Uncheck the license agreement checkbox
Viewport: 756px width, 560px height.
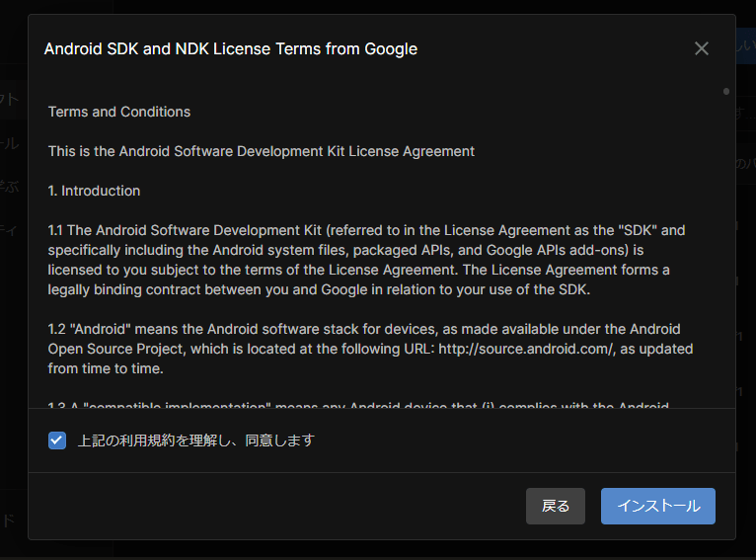(x=57, y=440)
